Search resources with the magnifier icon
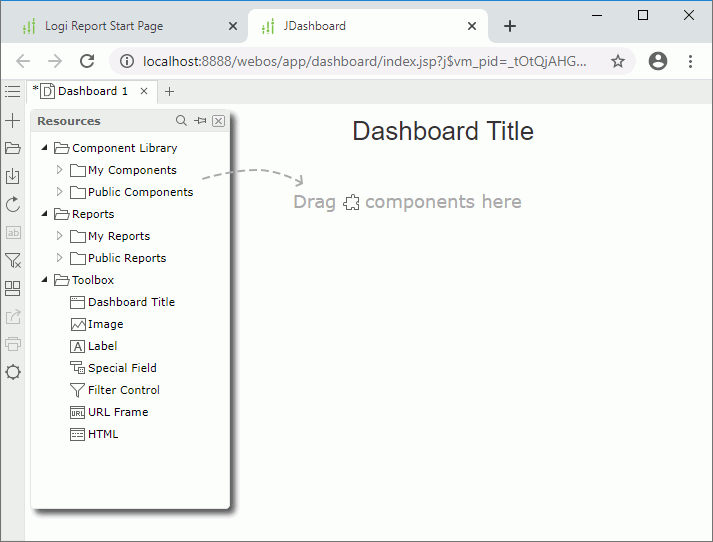This screenshot has width=713, height=542. click(181, 121)
